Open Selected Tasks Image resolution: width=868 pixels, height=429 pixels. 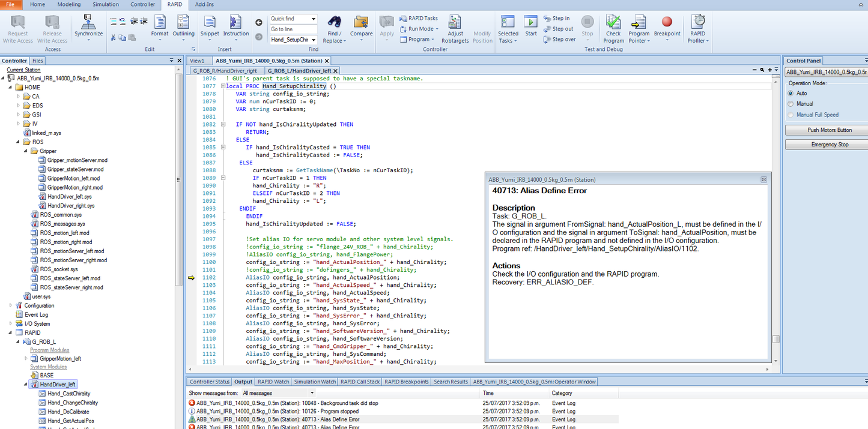[508, 29]
